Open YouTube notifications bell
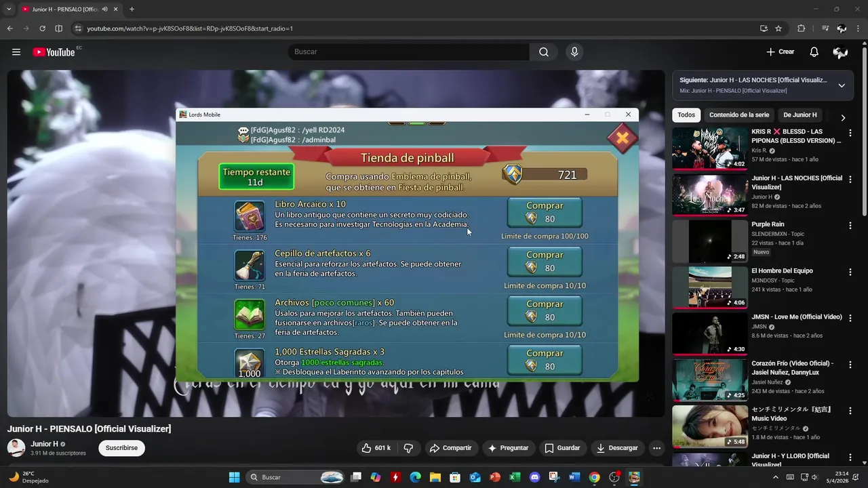 tap(814, 52)
